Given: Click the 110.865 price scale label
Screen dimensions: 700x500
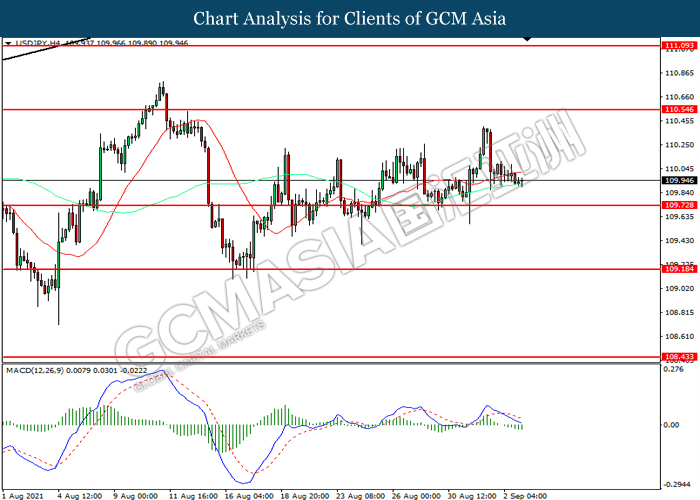Looking at the screenshot, I should click(679, 73).
